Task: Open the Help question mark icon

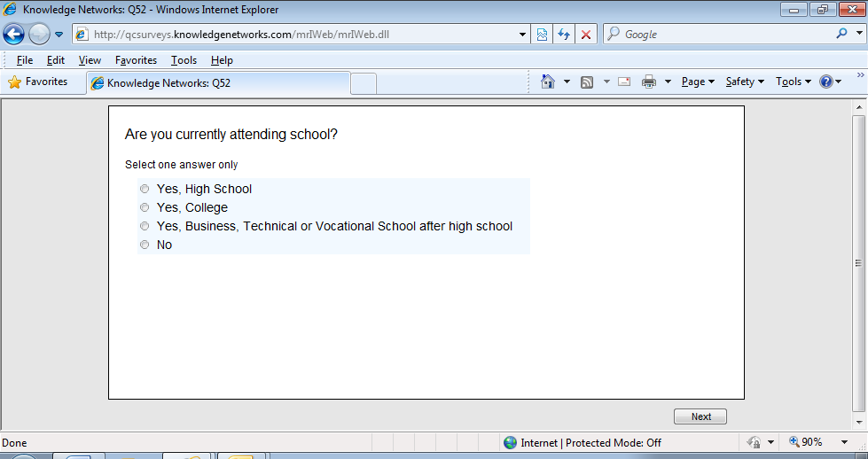Action: tap(825, 82)
